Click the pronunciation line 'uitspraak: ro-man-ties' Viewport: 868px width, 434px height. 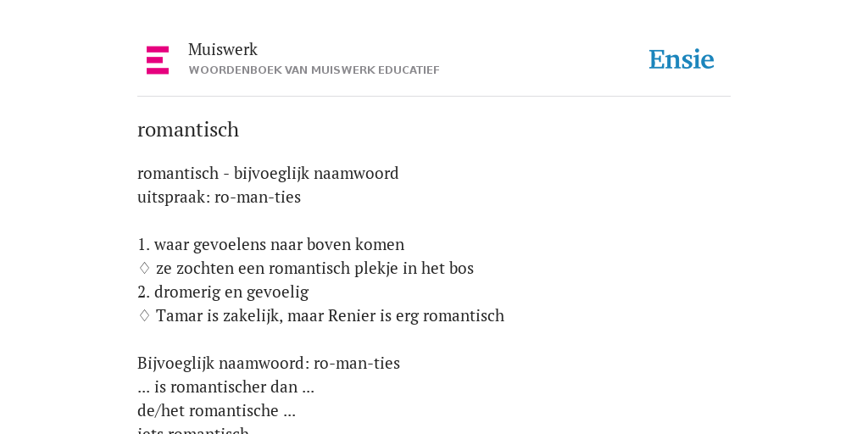point(220,197)
